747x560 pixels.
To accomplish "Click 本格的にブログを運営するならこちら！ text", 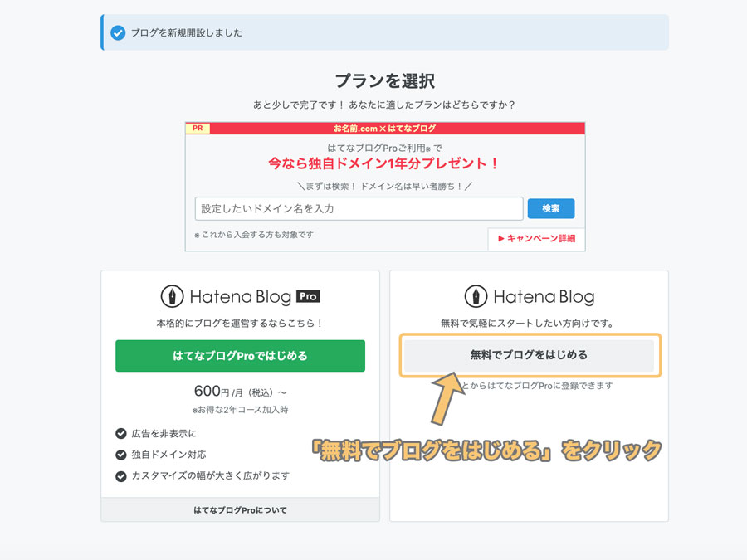I will [x=240, y=324].
